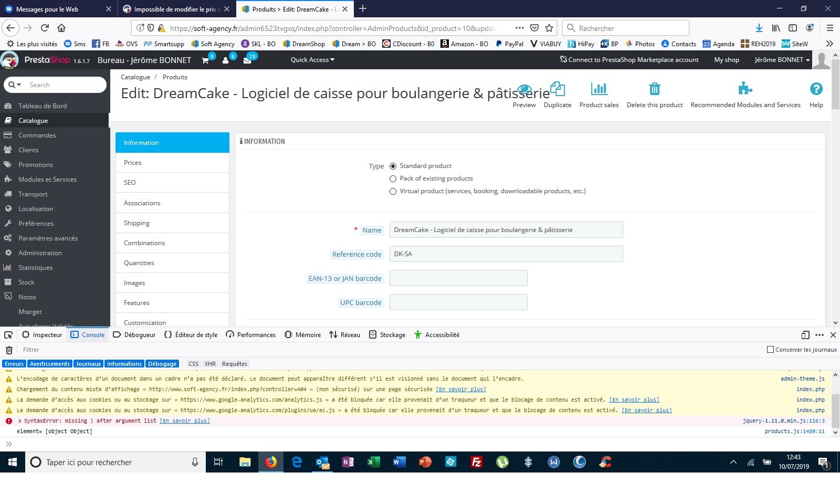Select the Standard product radio button
Screen dimensions: 840x504
(393, 166)
